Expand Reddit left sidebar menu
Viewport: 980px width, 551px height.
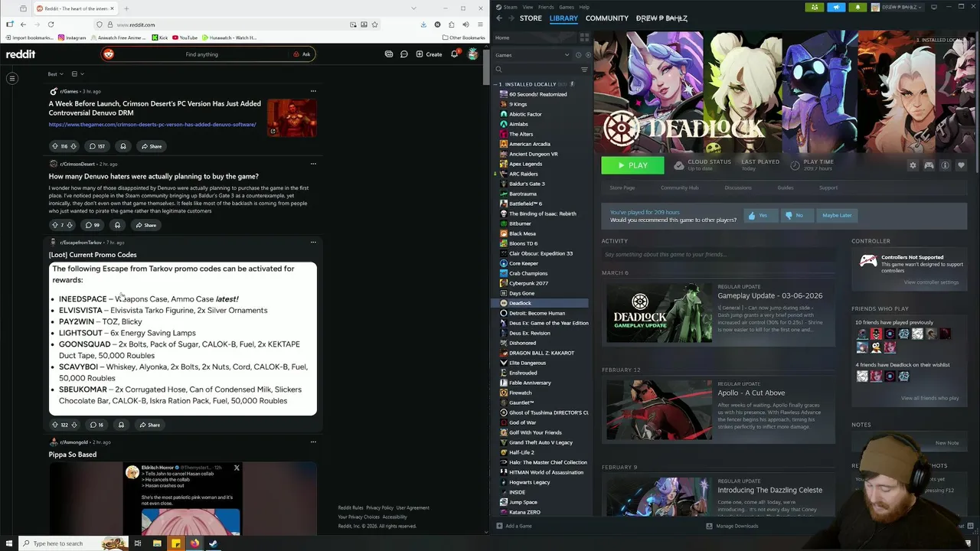pyautogui.click(x=12, y=78)
